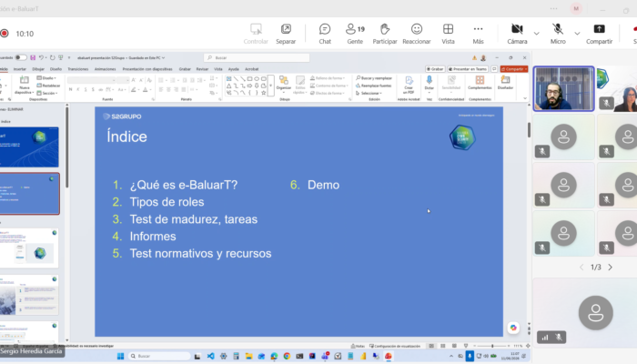Open the Vista layout options
The width and height of the screenshot is (637, 364).
[448, 34]
